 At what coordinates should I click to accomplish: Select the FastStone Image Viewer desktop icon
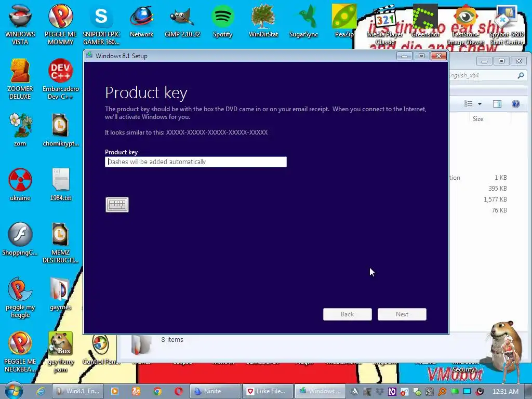(x=465, y=24)
